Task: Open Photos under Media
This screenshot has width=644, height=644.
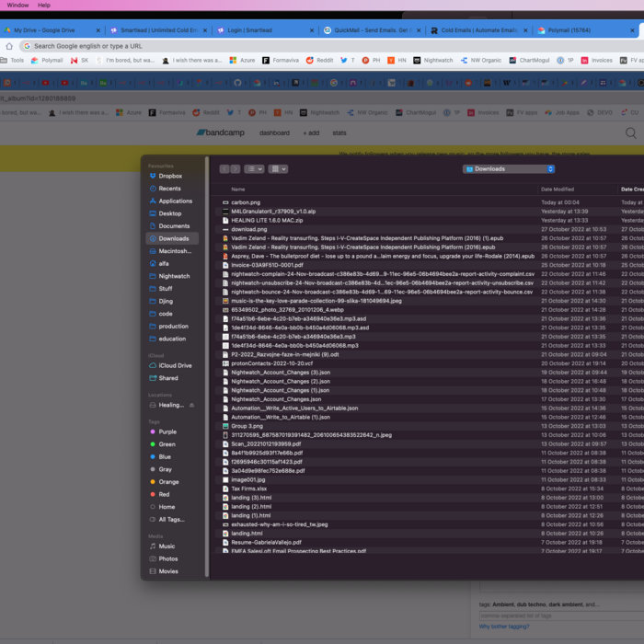Action: tap(168, 558)
